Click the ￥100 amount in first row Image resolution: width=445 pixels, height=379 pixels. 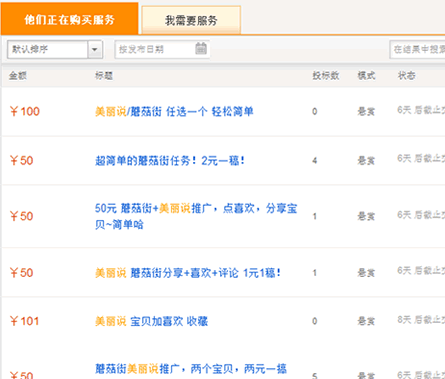(25, 111)
